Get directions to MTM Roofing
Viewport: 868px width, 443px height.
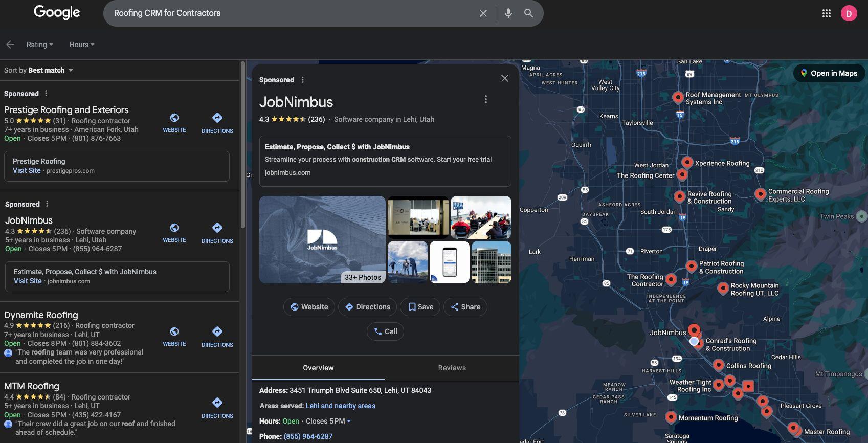[x=217, y=408]
